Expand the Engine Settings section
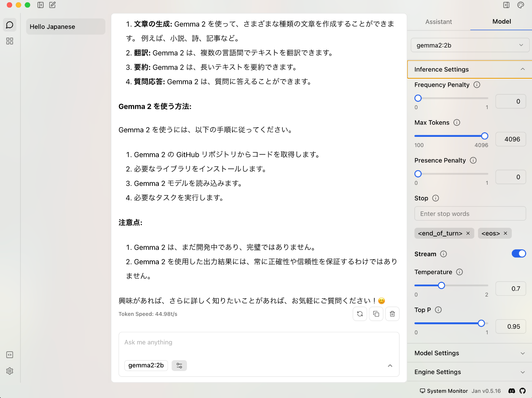This screenshot has height=398, width=532. click(x=470, y=372)
